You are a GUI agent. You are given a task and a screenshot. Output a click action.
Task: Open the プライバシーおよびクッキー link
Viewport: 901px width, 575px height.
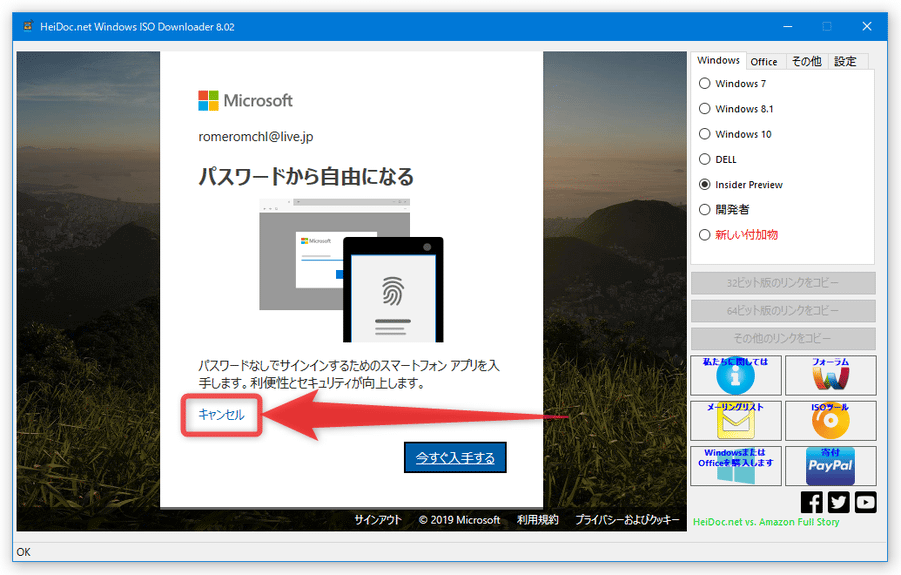tap(627, 520)
